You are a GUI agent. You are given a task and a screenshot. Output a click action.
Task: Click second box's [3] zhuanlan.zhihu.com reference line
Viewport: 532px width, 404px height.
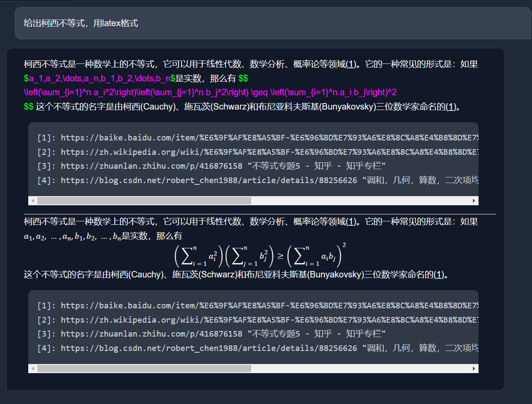(x=211, y=334)
